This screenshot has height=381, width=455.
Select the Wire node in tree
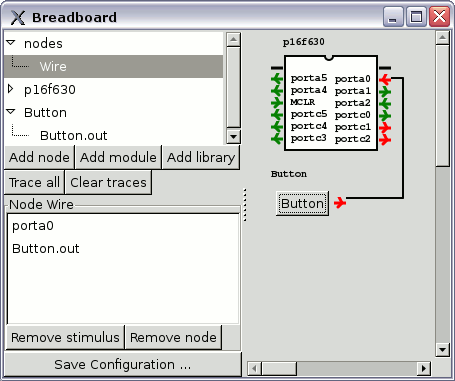113,66
